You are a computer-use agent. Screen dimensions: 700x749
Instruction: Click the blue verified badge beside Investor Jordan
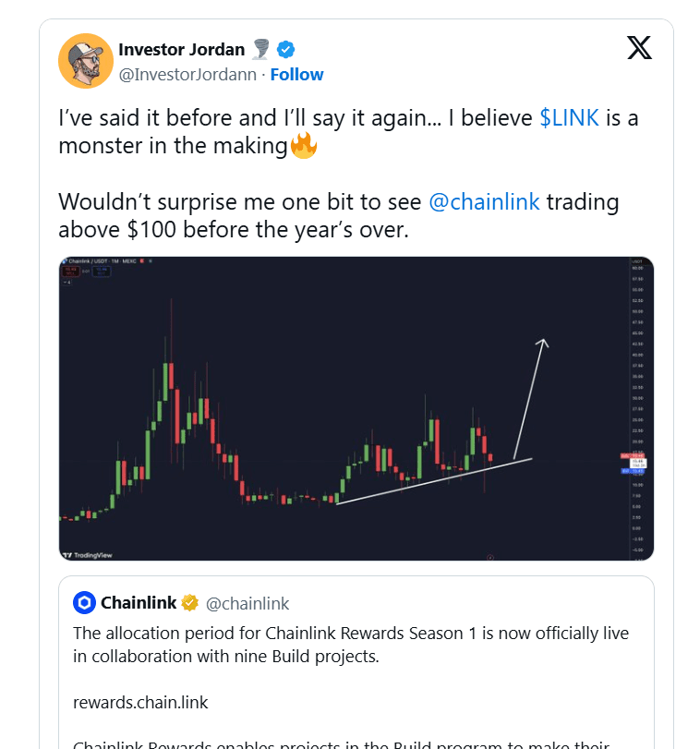click(286, 49)
